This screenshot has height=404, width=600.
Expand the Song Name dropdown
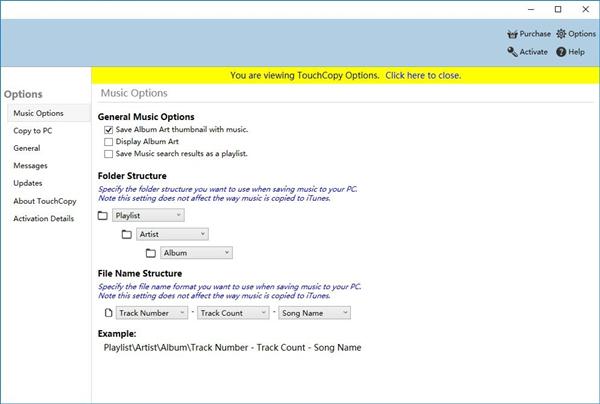[x=315, y=313]
